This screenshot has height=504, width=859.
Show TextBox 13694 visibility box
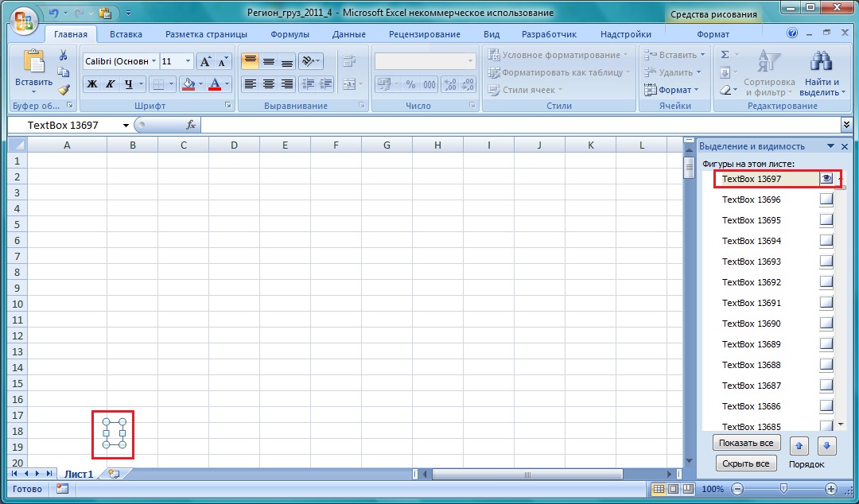pos(826,241)
